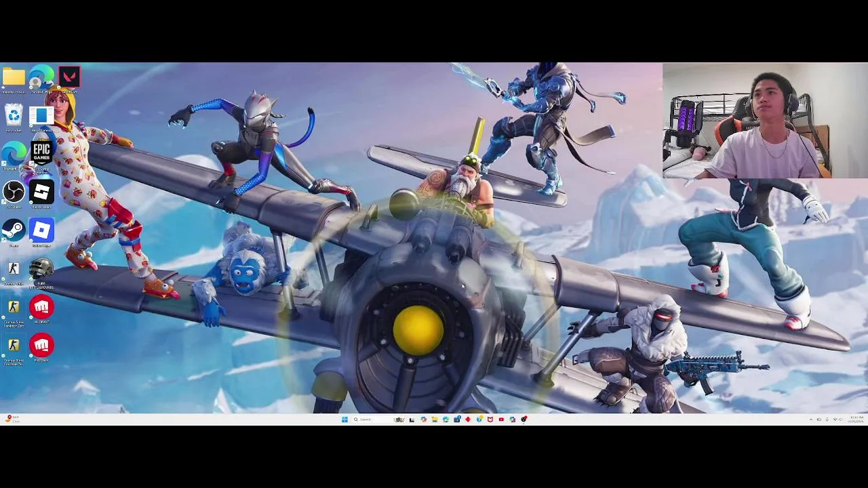868x488 pixels.
Task: Open the McAfee shield taskbar icon
Action: point(490,420)
